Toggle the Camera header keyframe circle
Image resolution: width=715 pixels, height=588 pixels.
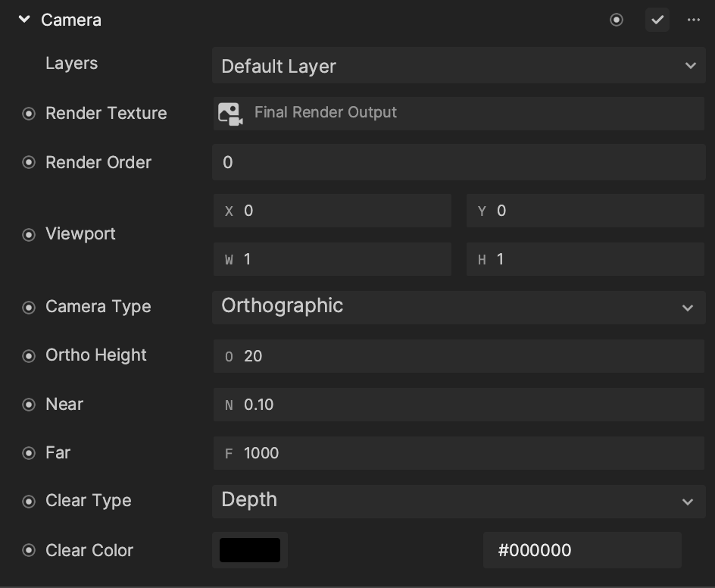[617, 20]
